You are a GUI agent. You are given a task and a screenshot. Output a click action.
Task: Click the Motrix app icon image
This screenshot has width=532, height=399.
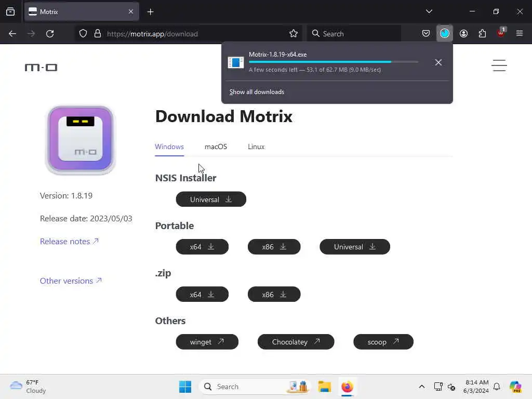point(81,139)
